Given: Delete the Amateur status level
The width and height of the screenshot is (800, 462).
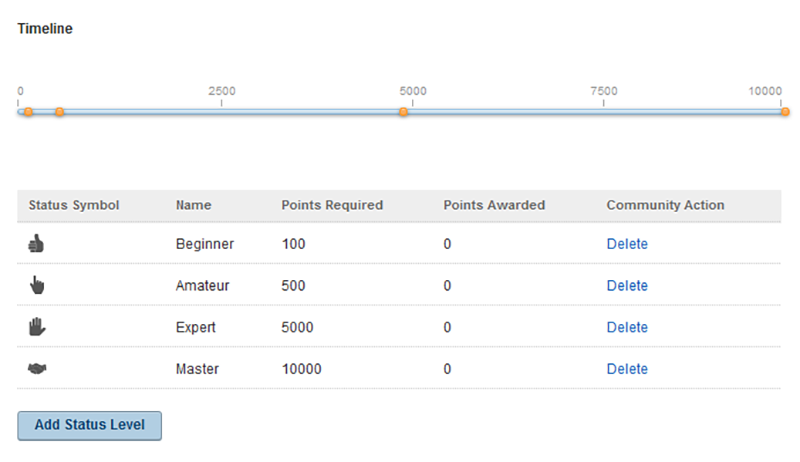Looking at the screenshot, I should [x=627, y=286].
